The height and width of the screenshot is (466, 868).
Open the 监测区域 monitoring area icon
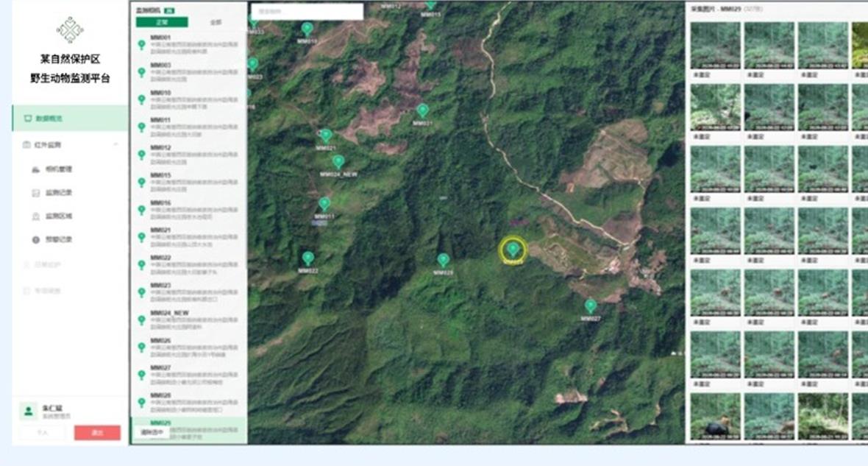tap(36, 216)
